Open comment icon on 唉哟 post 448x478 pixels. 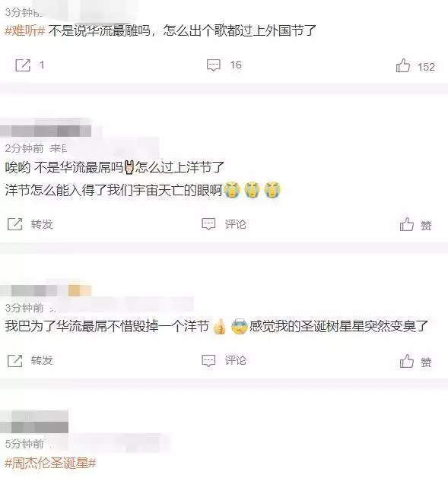pyautogui.click(x=208, y=224)
